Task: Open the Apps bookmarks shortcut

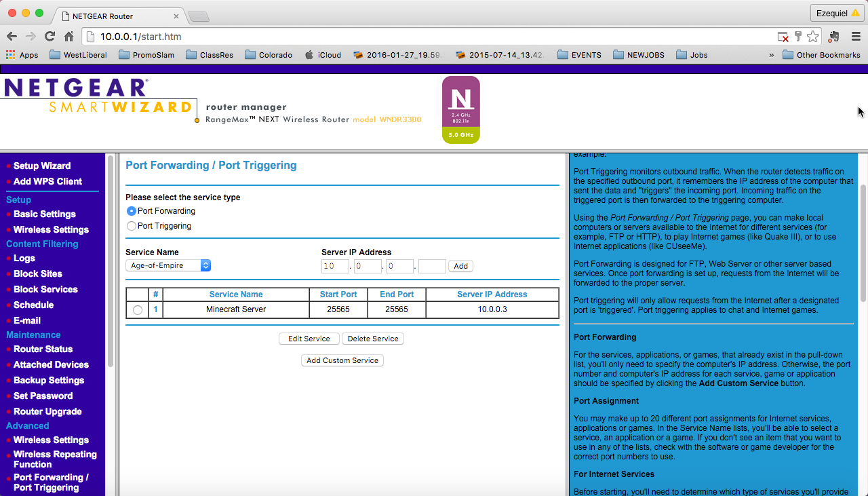Action: 22,55
